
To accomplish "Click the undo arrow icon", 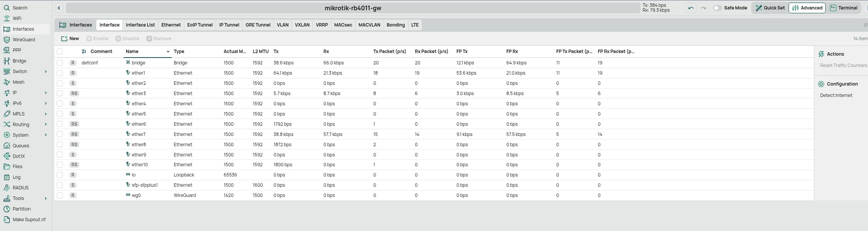I will (691, 8).
